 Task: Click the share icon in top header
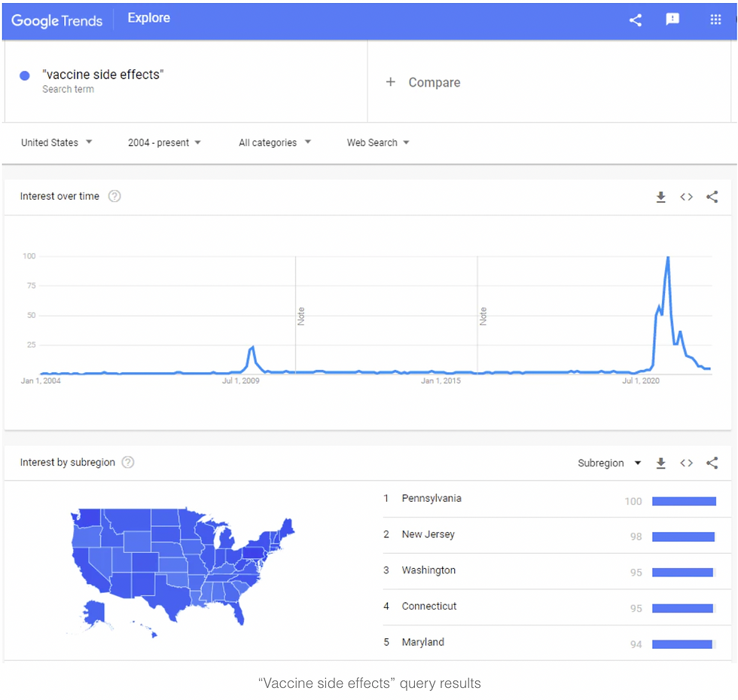[x=636, y=20]
